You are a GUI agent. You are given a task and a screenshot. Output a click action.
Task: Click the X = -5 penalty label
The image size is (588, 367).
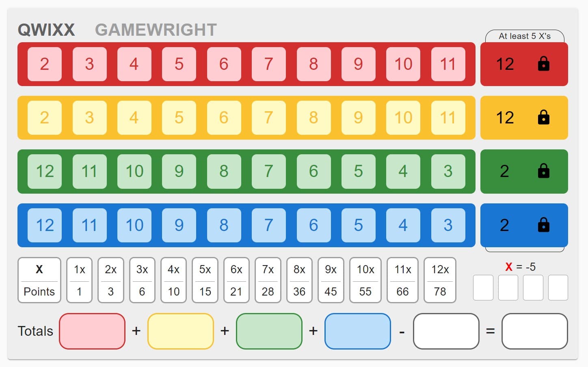point(520,267)
